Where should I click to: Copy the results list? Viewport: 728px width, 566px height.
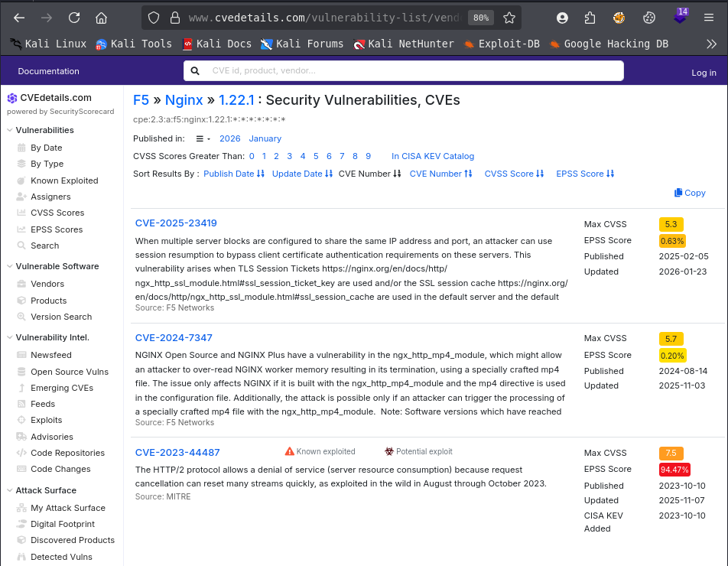690,193
